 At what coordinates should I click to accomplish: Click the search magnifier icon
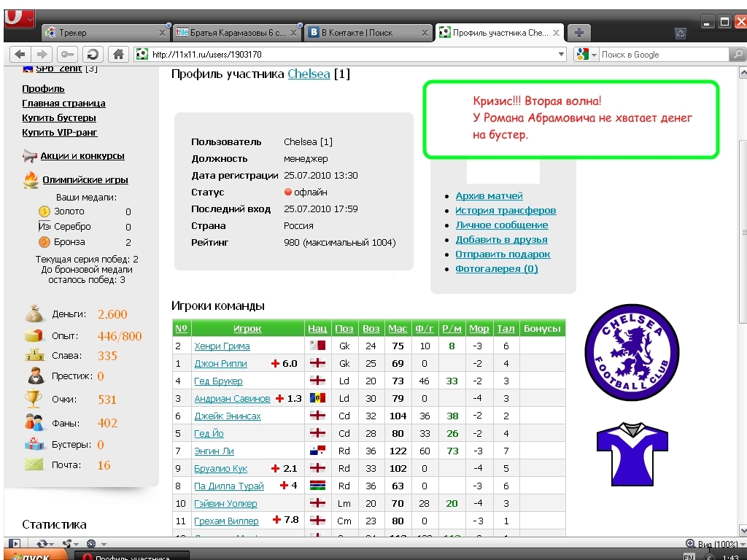738,54
